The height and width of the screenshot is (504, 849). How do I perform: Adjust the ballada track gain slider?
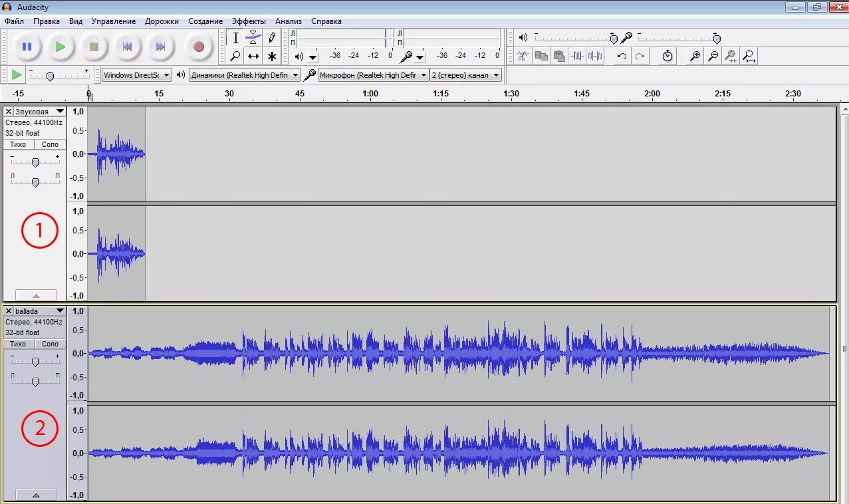click(35, 361)
